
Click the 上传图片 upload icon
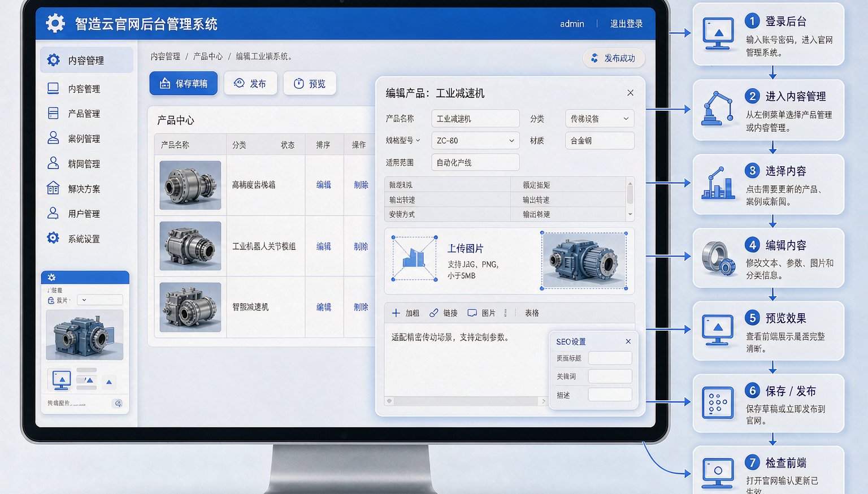tap(415, 259)
